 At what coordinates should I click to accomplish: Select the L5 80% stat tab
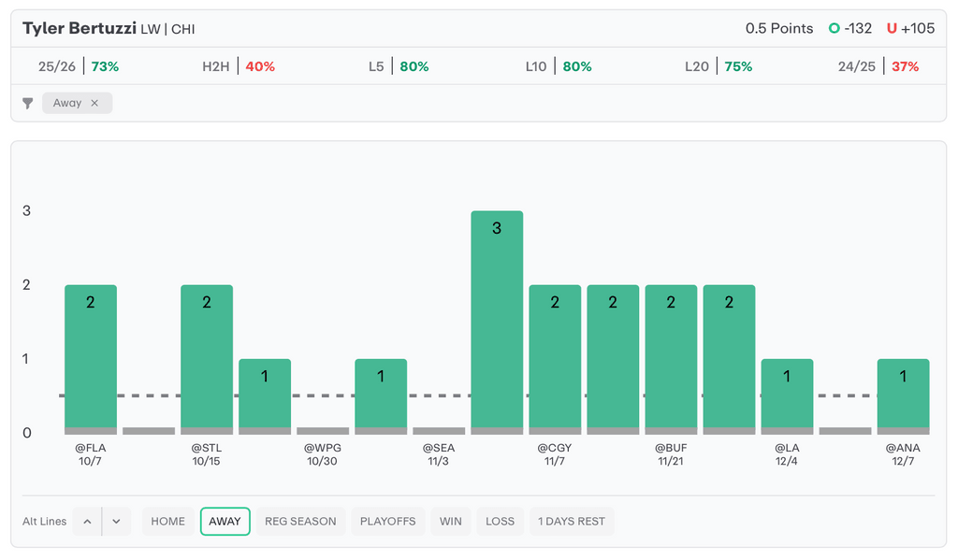pyautogui.click(x=399, y=67)
